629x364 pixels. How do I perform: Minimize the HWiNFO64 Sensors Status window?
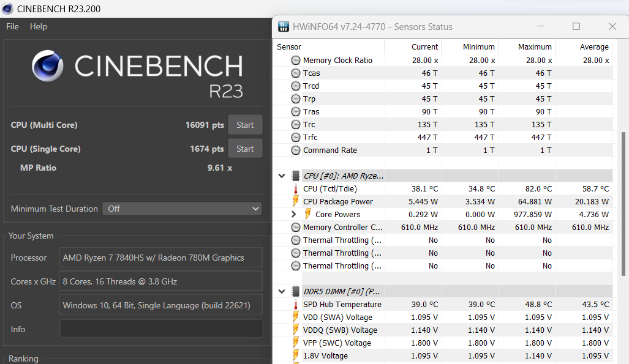541,26
